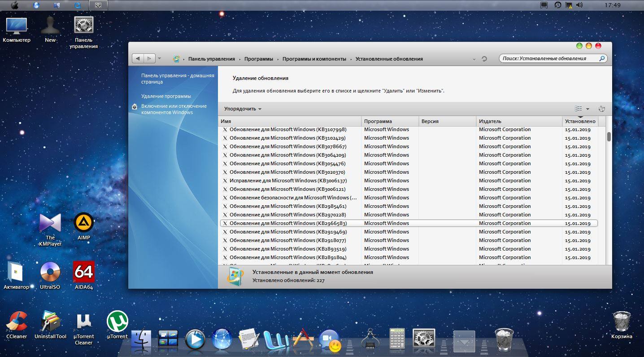Select update KB3102429 in the list
Screen dimensions: 644x357
409,138
